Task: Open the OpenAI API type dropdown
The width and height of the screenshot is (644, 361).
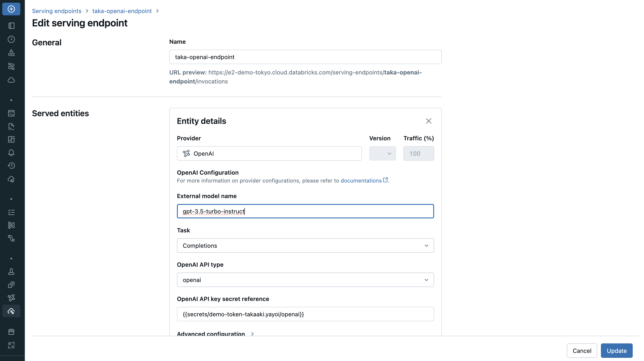Action: [305, 280]
